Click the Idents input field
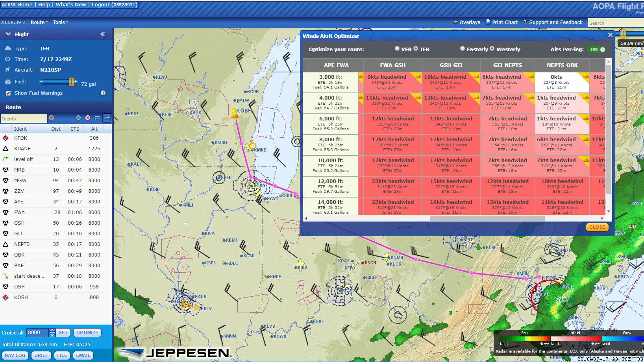 click(x=24, y=118)
